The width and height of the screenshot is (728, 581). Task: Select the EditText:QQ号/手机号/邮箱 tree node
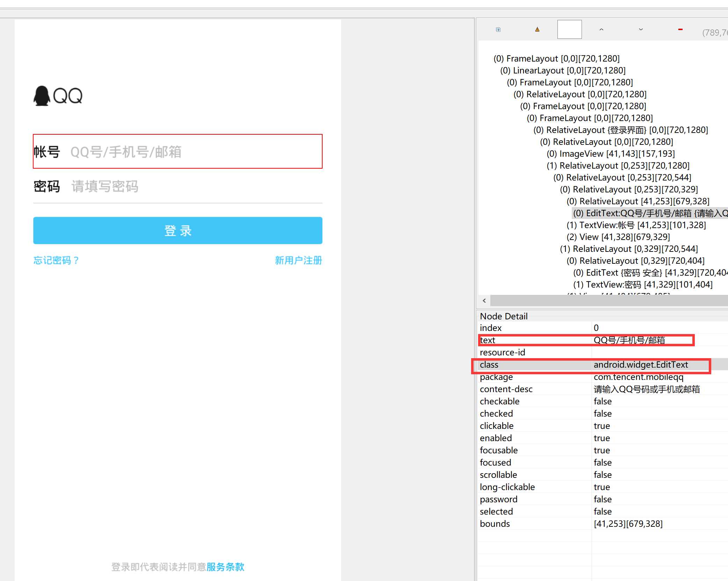click(x=650, y=213)
